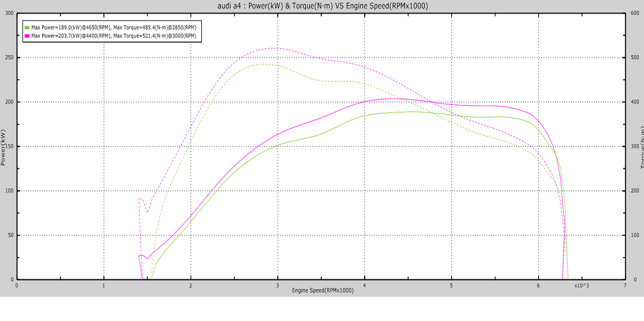This screenshot has width=644, height=321.
Task: Click the x10^3 multiplier label
Action: [x=581, y=286]
